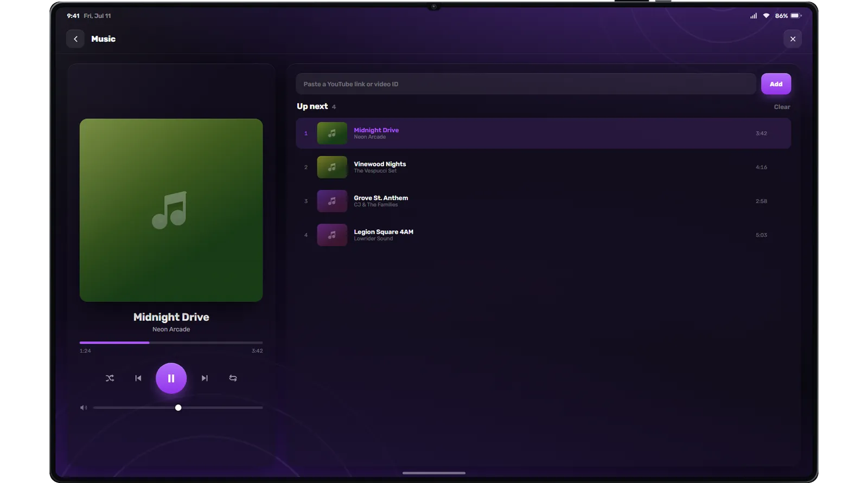The width and height of the screenshot is (868, 483).
Task: Close the Music app panel
Action: pyautogui.click(x=793, y=39)
